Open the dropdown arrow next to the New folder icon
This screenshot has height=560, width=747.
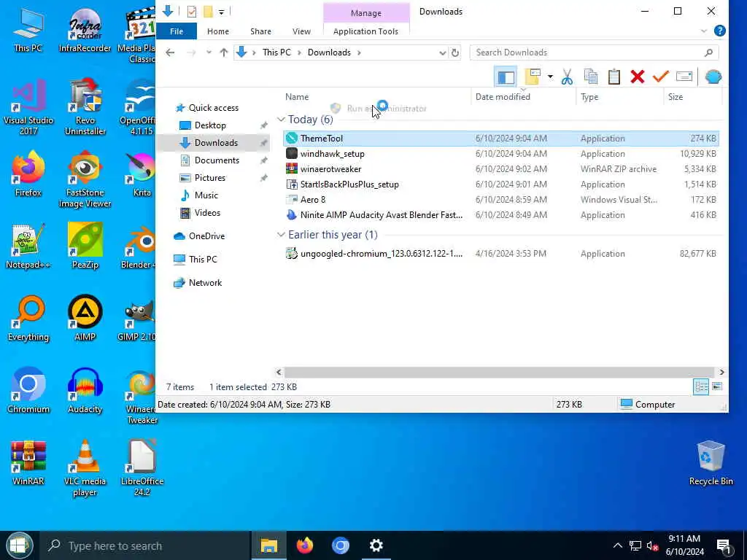(x=550, y=77)
